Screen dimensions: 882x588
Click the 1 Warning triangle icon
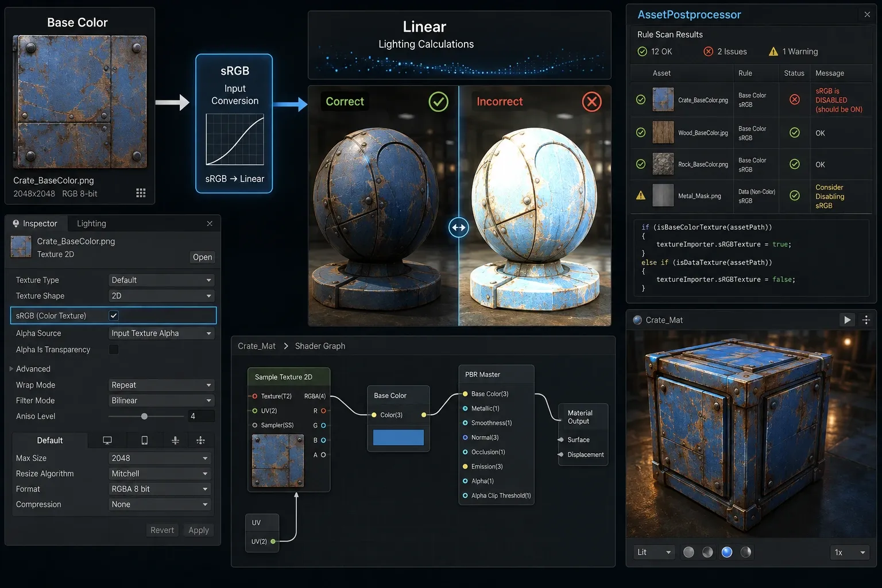pyautogui.click(x=773, y=52)
